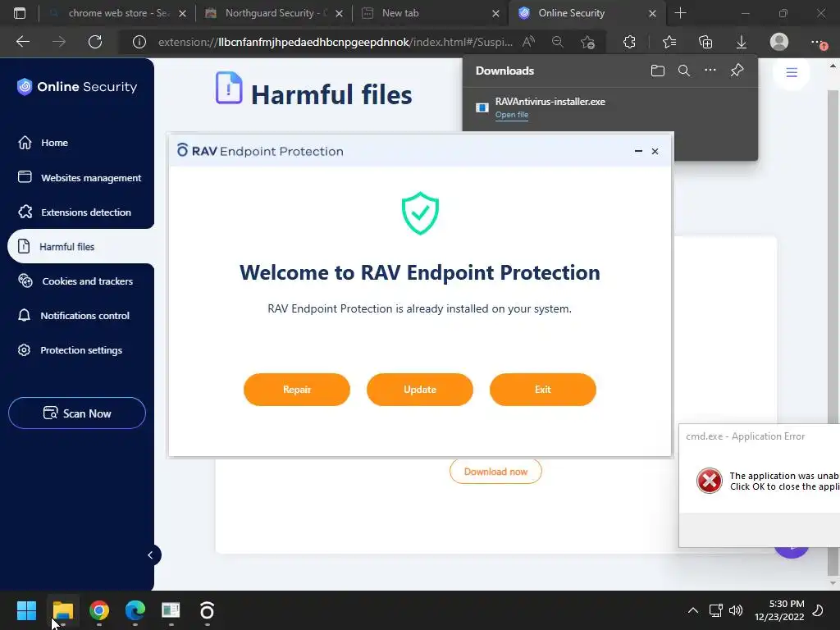Open the hamburger menu icon on page

click(x=792, y=72)
